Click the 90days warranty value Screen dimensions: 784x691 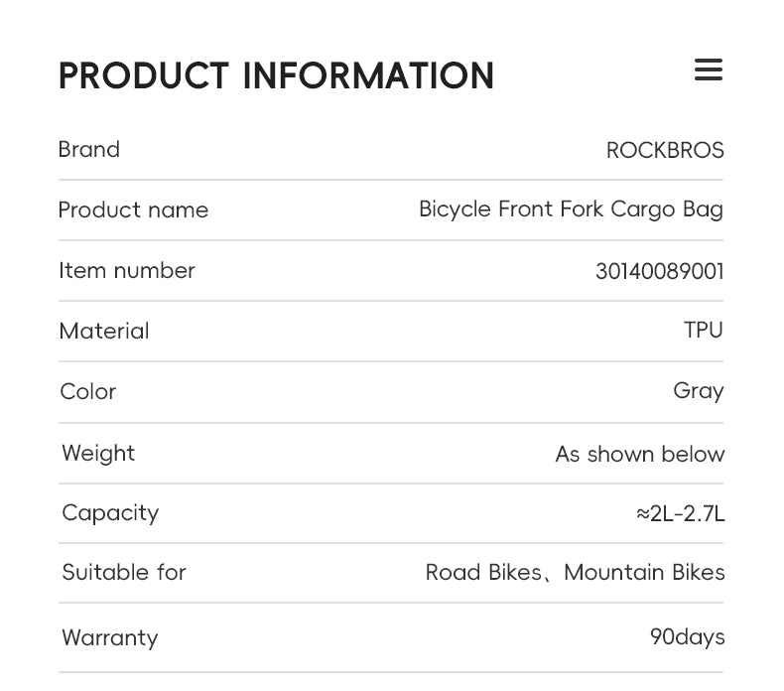coord(687,637)
